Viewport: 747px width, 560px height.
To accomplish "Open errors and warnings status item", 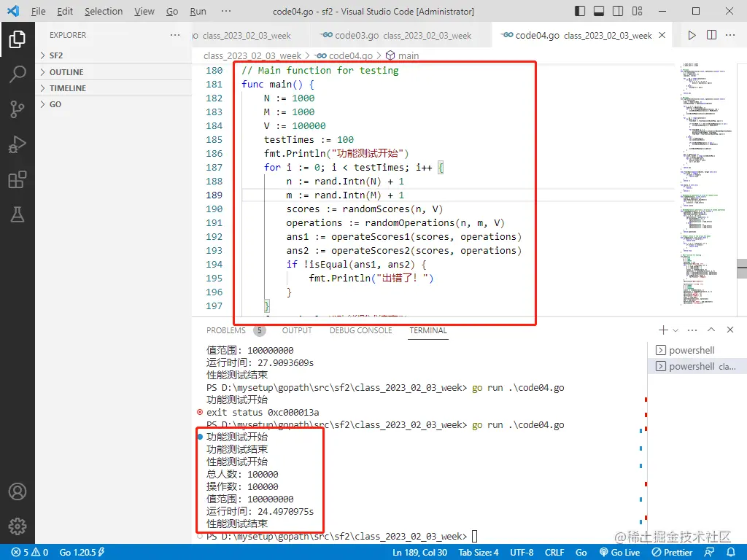I will coord(29,553).
